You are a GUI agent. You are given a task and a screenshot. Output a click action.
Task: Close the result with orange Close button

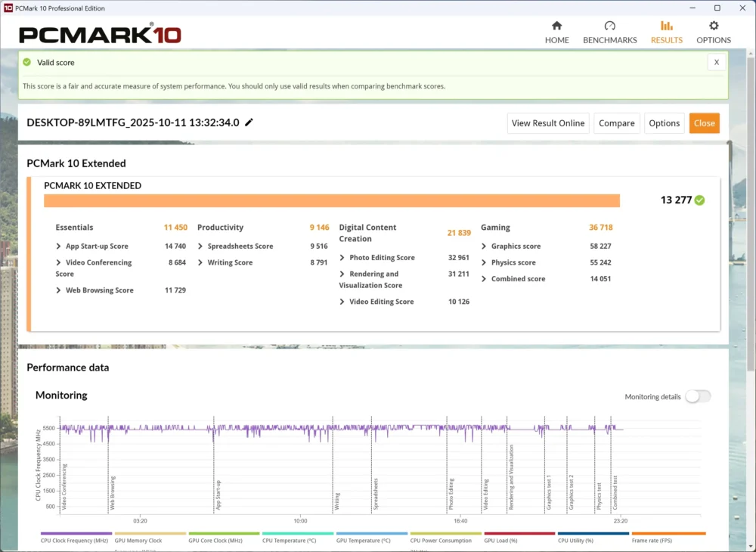[704, 123]
